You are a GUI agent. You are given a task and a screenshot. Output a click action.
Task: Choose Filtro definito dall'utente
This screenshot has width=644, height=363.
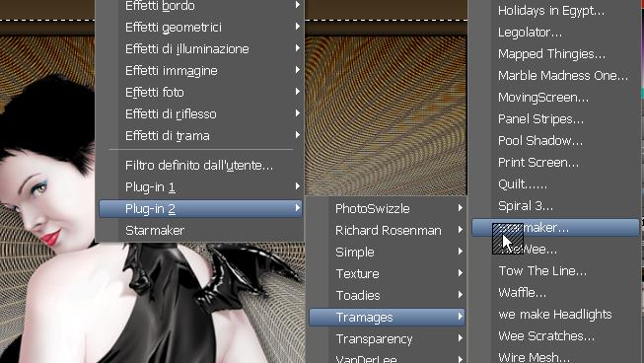tap(200, 166)
